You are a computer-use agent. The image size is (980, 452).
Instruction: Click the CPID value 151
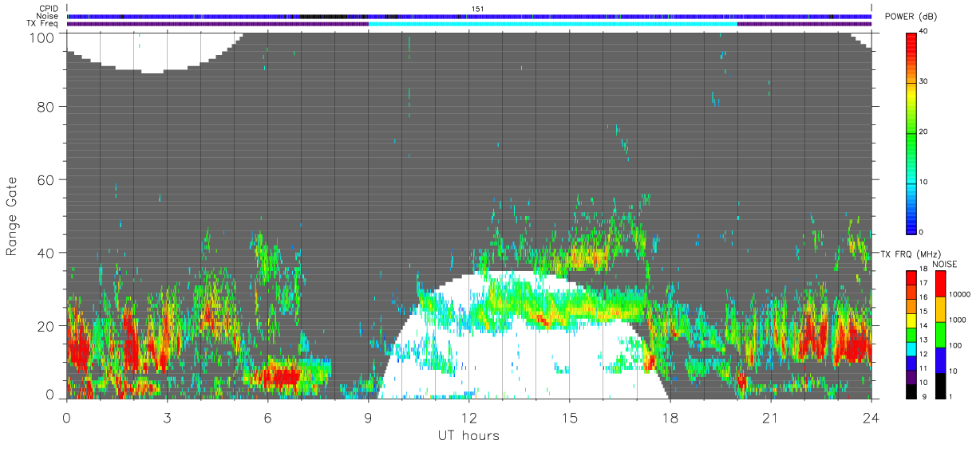pyautogui.click(x=477, y=9)
